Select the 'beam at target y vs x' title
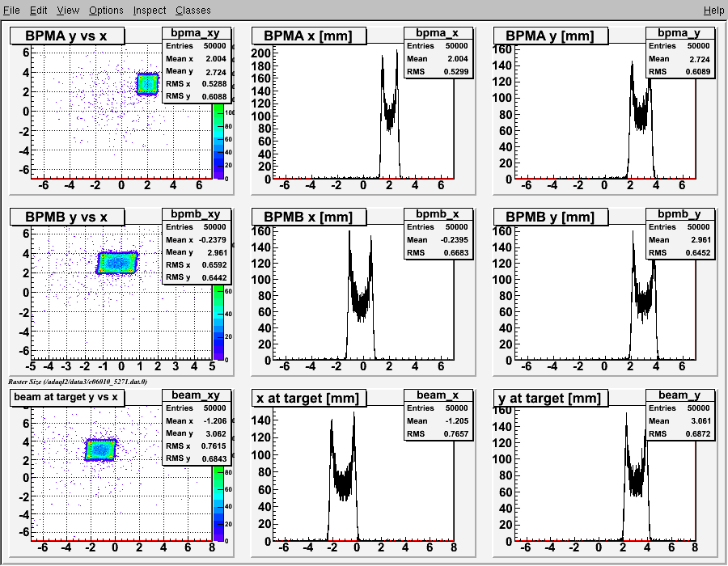 coord(67,397)
